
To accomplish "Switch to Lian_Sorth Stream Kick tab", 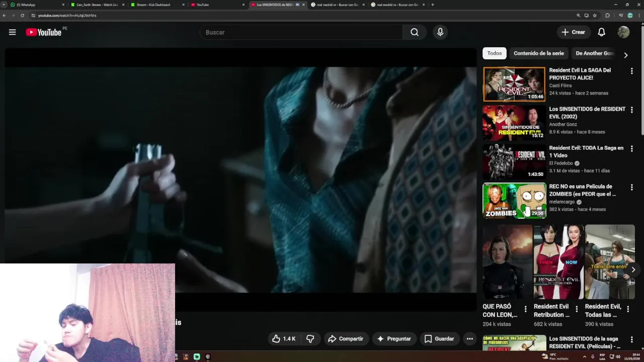I will click(x=97, y=5).
